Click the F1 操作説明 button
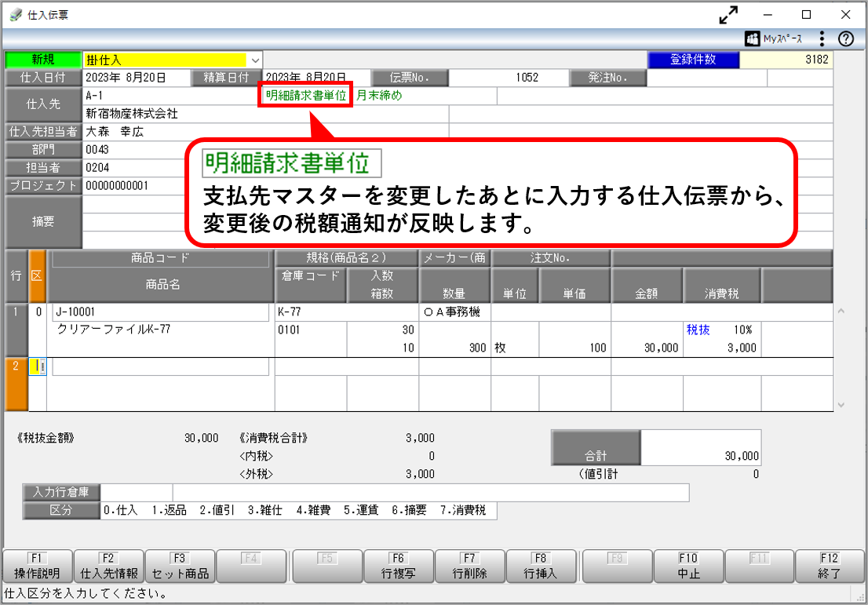 [37, 566]
